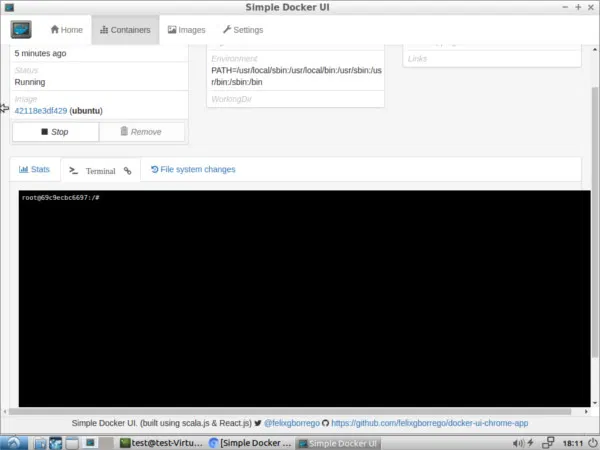Select the Terminal tab

tap(93, 171)
